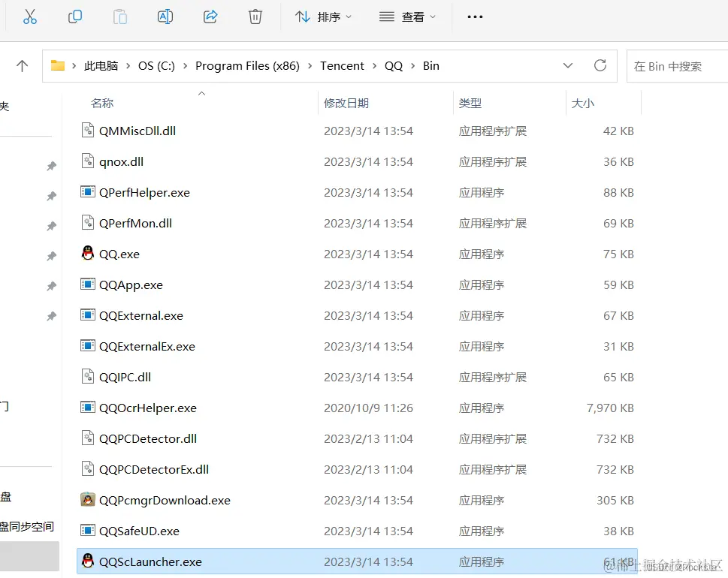Click QQSafeUD.exe application icon
The image size is (728, 578).
click(88, 530)
